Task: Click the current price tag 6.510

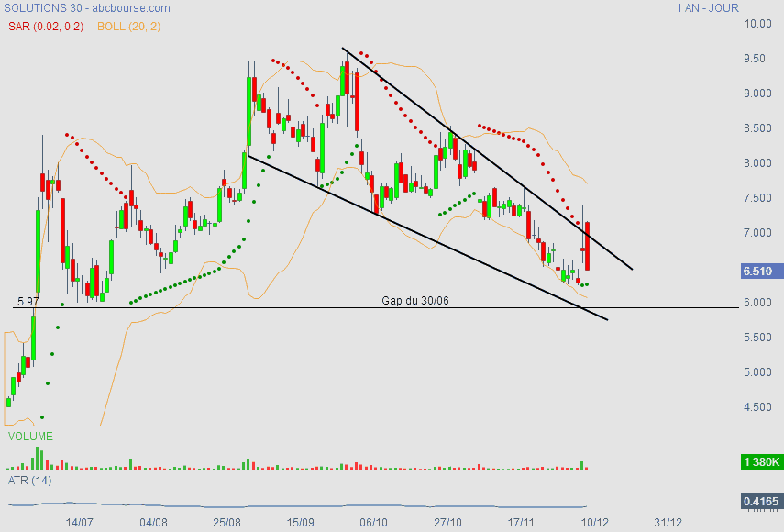Action: (761, 271)
